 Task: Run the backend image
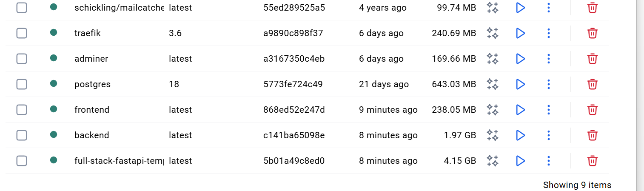520,135
